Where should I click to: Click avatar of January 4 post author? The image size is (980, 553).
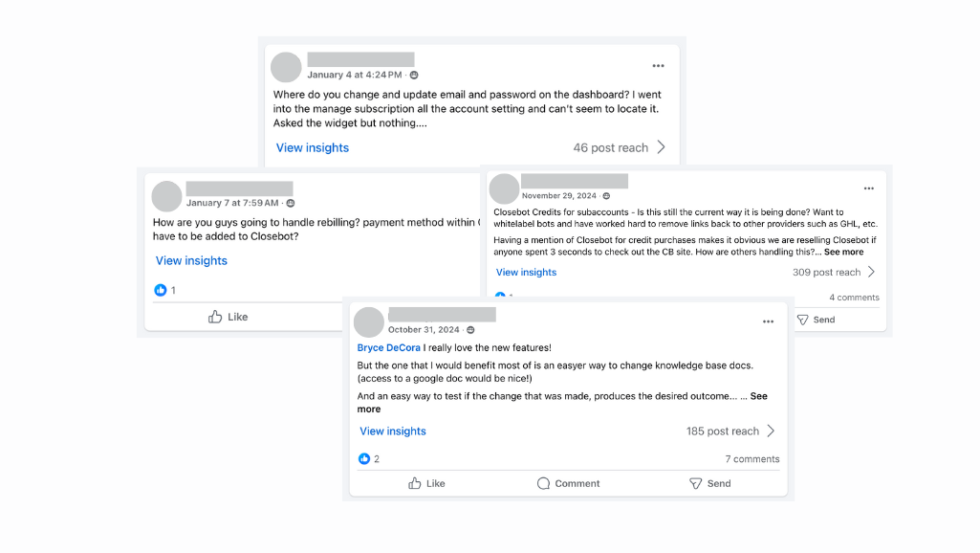point(286,68)
